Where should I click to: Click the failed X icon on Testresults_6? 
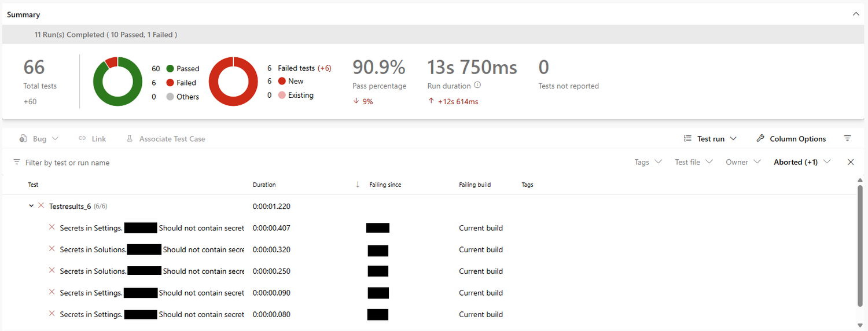coord(41,205)
